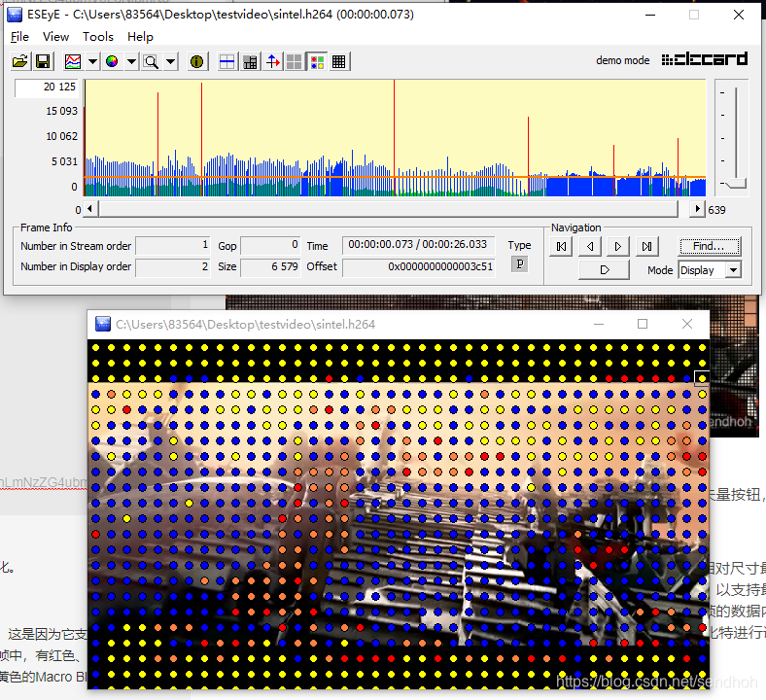The height and width of the screenshot is (700, 766).
Task: Click the Find... button
Action: 710,246
